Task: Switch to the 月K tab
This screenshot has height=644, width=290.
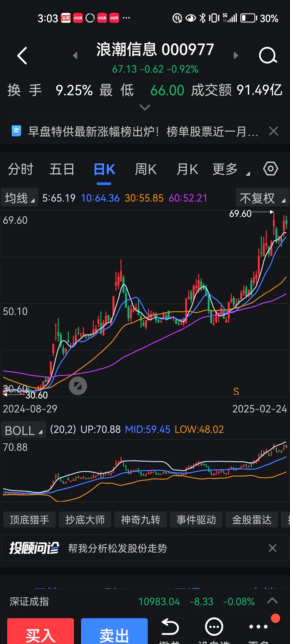Action: coord(187,169)
